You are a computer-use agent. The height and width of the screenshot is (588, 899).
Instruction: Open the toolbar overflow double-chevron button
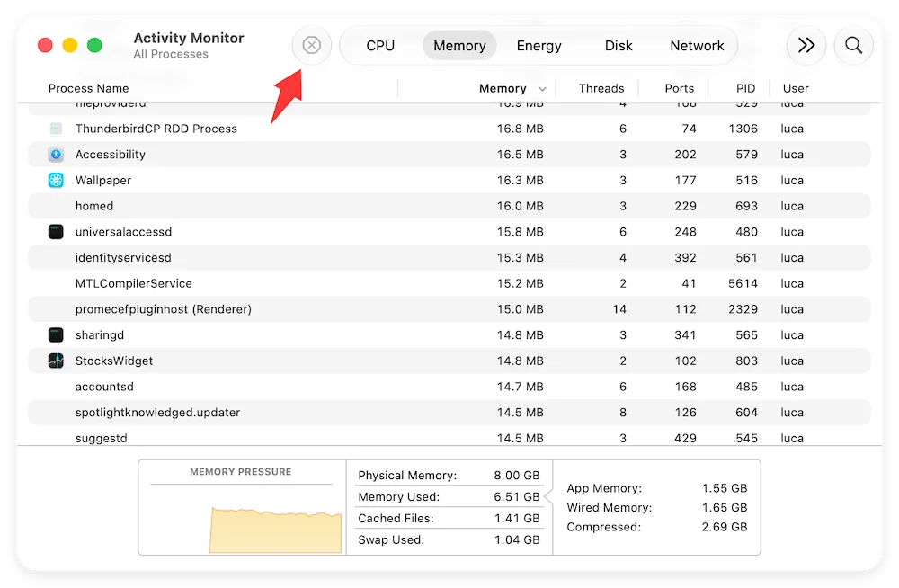click(x=806, y=45)
